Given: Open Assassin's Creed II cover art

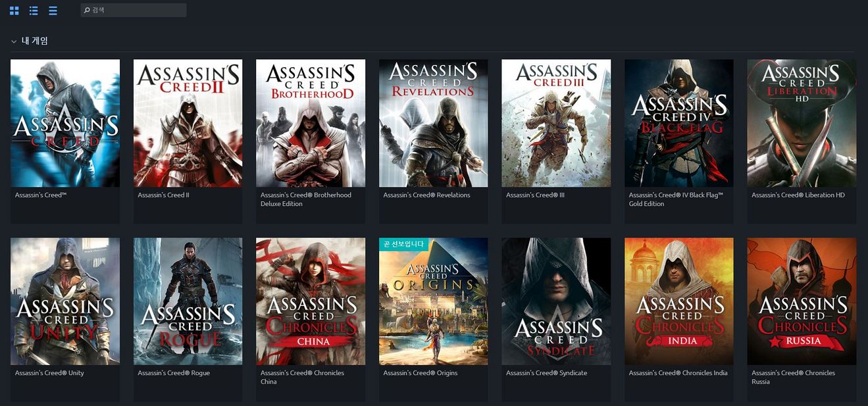Looking at the screenshot, I should [188, 123].
